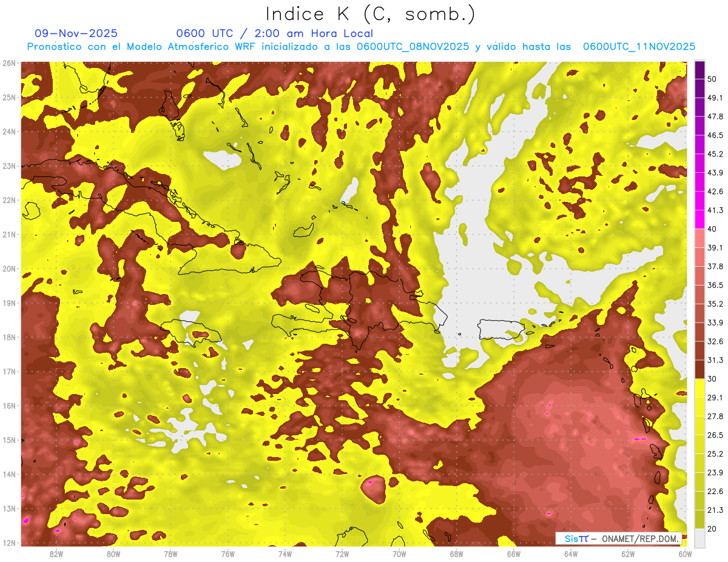Viewport: 728px width, 562px height.
Task: Click the colorbar label '40'
Action: (713, 229)
